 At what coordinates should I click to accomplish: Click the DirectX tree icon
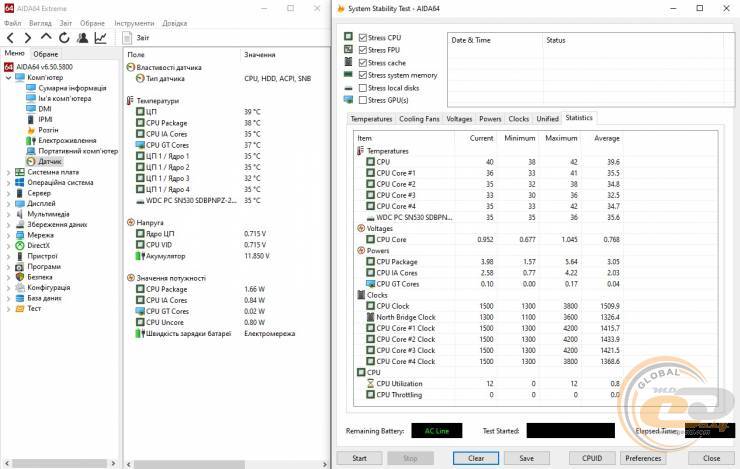coord(20,245)
